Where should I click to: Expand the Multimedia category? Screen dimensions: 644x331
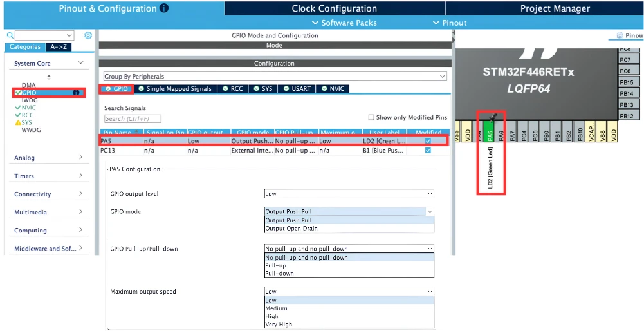click(x=81, y=211)
